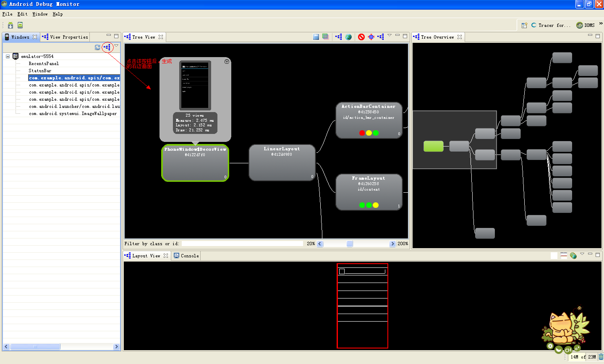
Task: Close the Layout View tab
Action: (166, 256)
